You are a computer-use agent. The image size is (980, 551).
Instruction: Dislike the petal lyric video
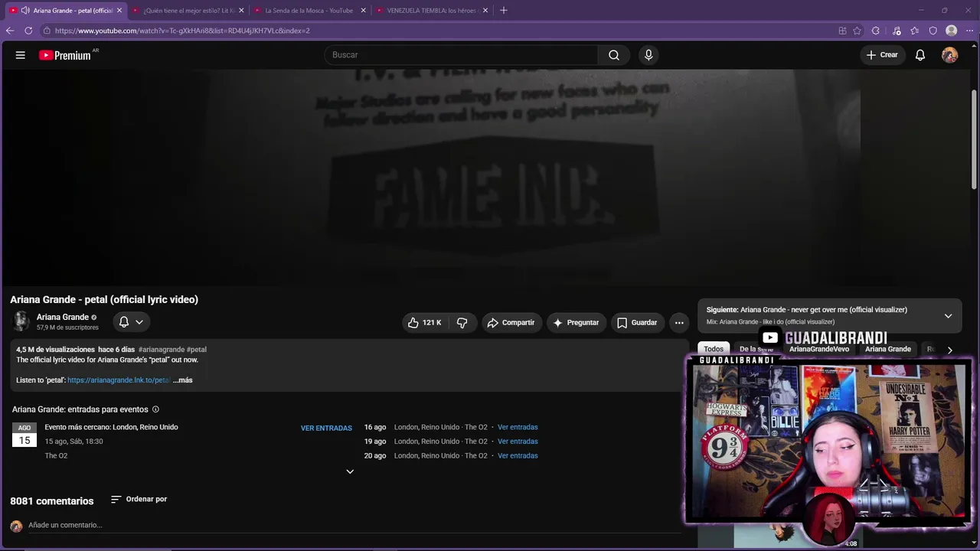(x=462, y=323)
